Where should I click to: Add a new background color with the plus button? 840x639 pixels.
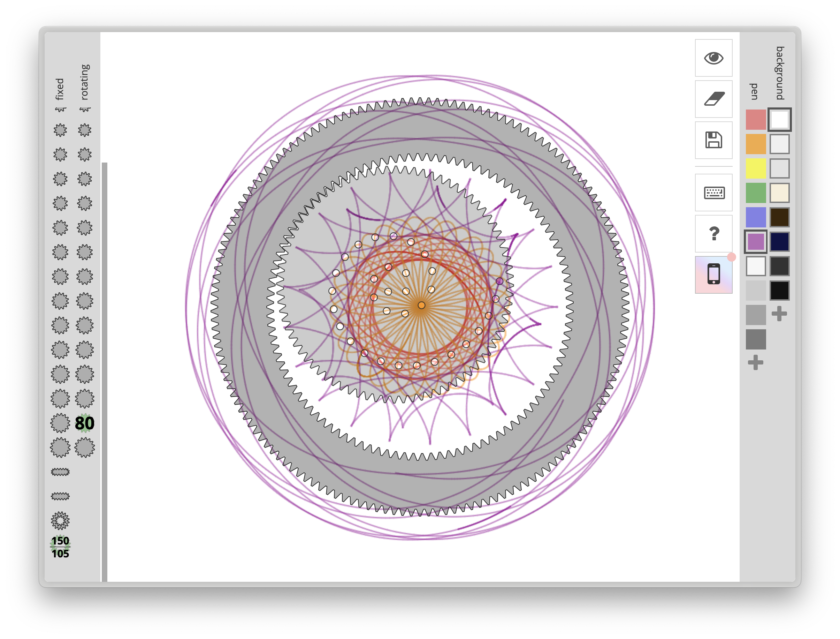click(779, 314)
